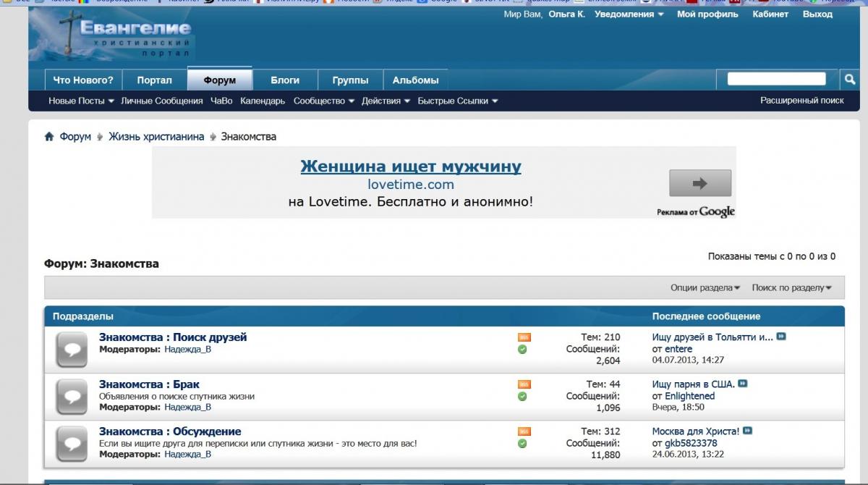Open Знакомства : Брак subforum link
This screenshot has height=485, width=868.
tap(149, 384)
